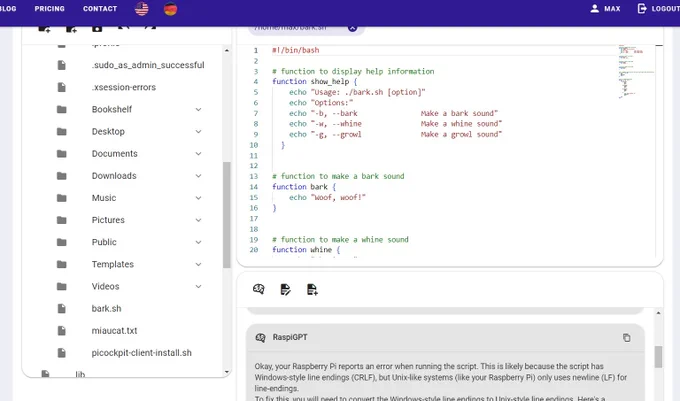Open picockpit-client-install.sh file
The width and height of the screenshot is (680, 401).
pos(141,352)
